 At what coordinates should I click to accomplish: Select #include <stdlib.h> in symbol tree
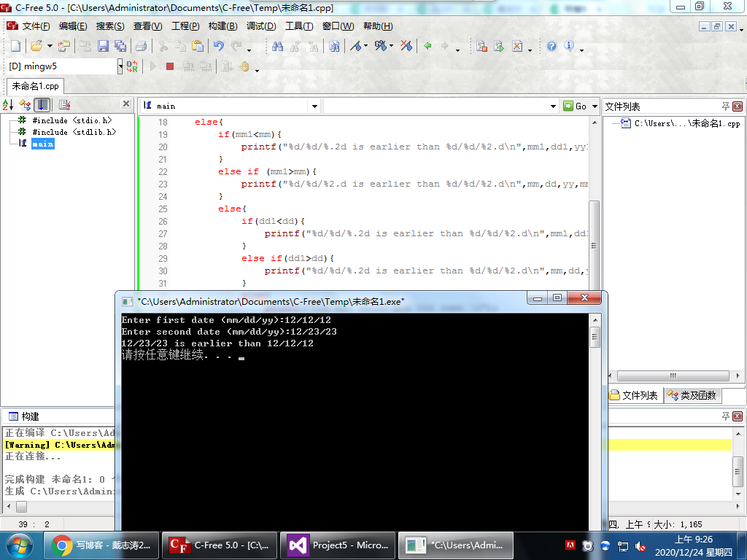point(74,132)
